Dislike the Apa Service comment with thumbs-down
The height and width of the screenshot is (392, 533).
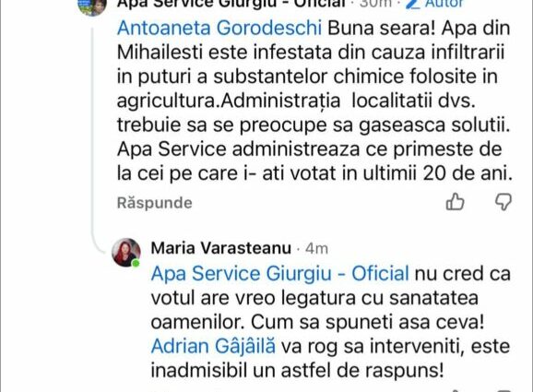coord(503,202)
